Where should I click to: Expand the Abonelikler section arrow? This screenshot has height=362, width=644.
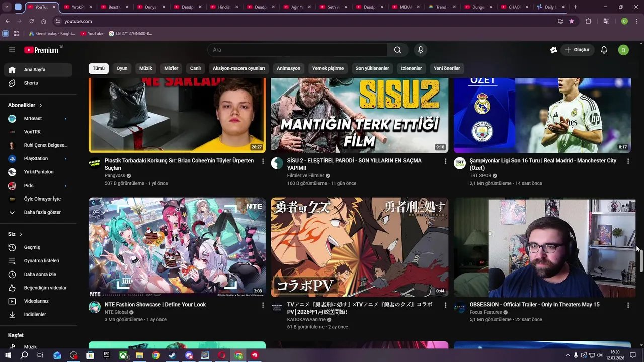(40, 105)
